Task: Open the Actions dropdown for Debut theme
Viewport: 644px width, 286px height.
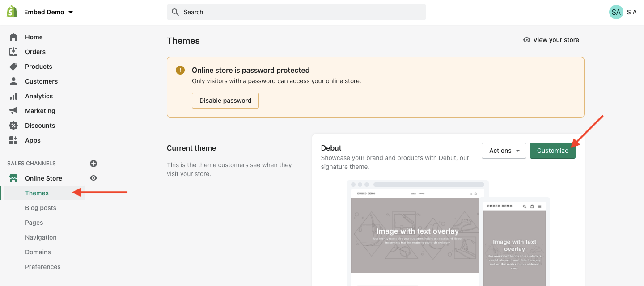Action: [504, 151]
